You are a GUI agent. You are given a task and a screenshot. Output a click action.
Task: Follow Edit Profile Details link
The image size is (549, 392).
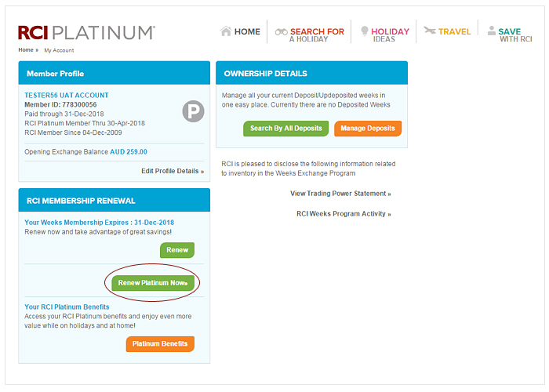(x=173, y=171)
